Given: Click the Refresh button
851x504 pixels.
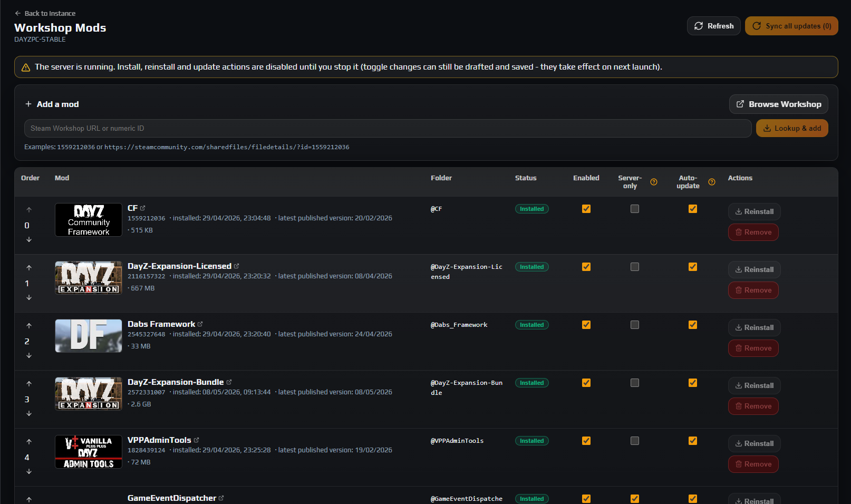Looking at the screenshot, I should pyautogui.click(x=714, y=26).
